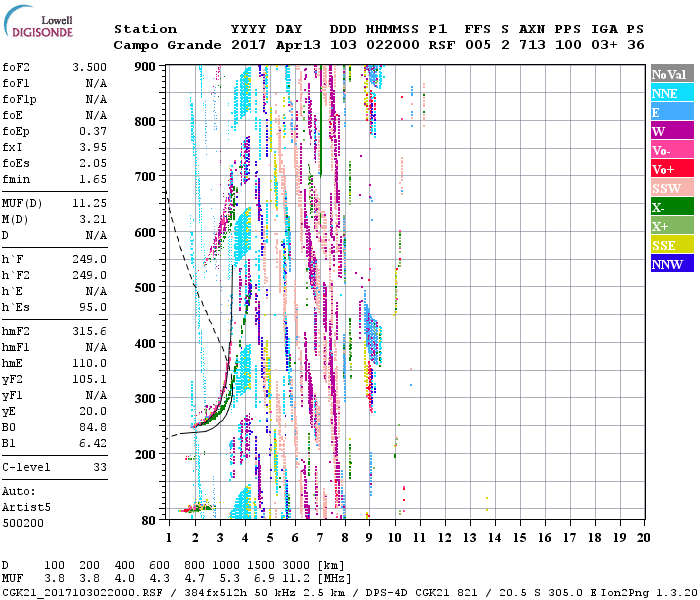
Task: Click the NNE cyan legend swatch
Action: (x=671, y=93)
